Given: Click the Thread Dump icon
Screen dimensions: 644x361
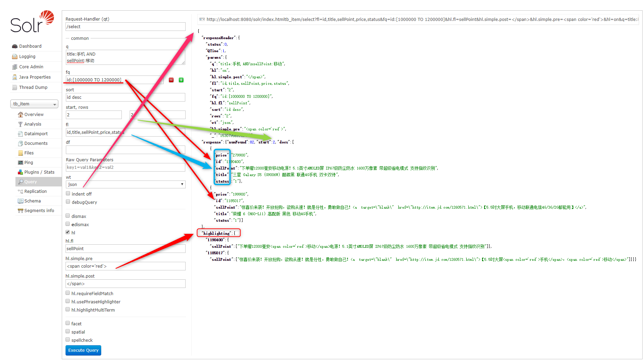Looking at the screenshot, I should [15, 88].
